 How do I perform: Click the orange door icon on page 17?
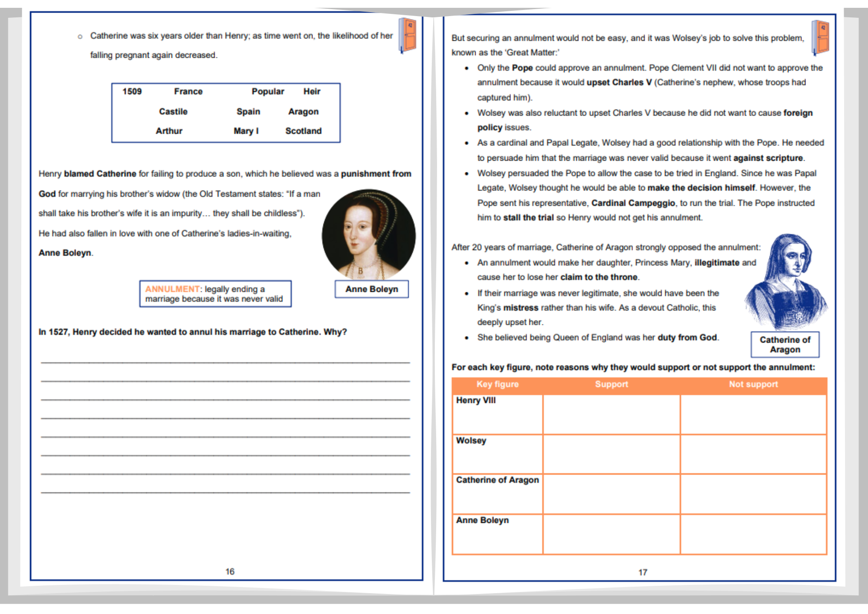point(820,38)
